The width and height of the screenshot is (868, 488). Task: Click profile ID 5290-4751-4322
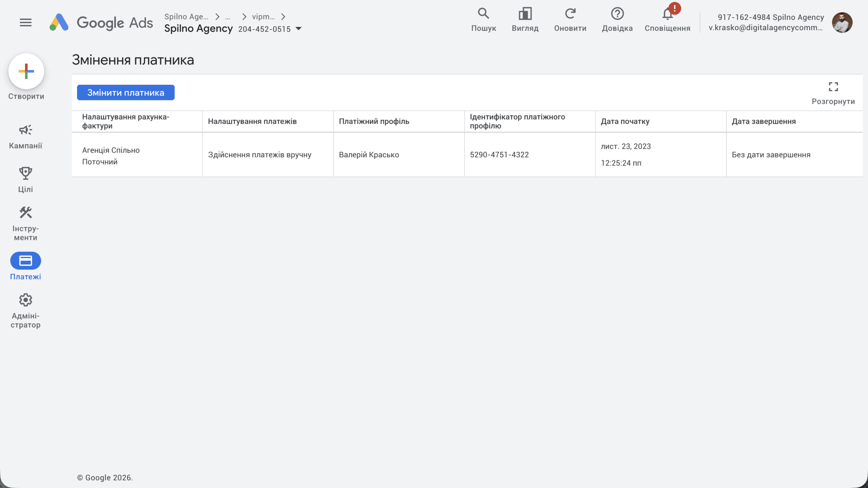(499, 155)
